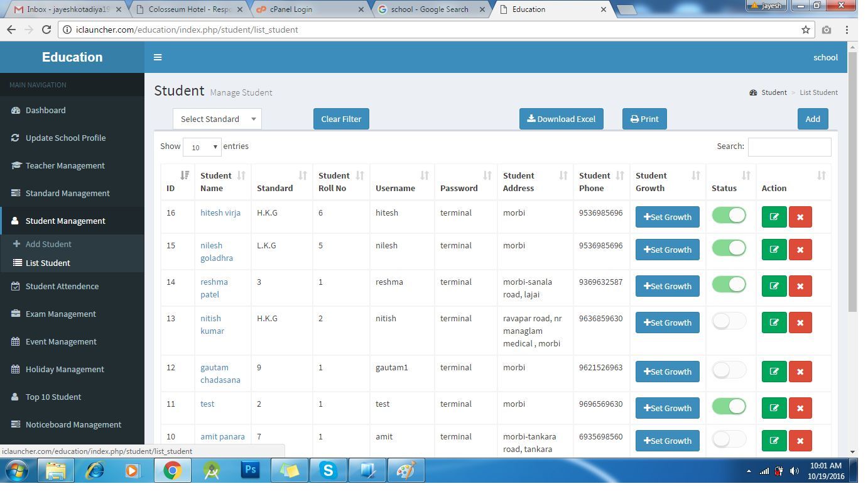Open Photoshop from the taskbar

(x=251, y=470)
